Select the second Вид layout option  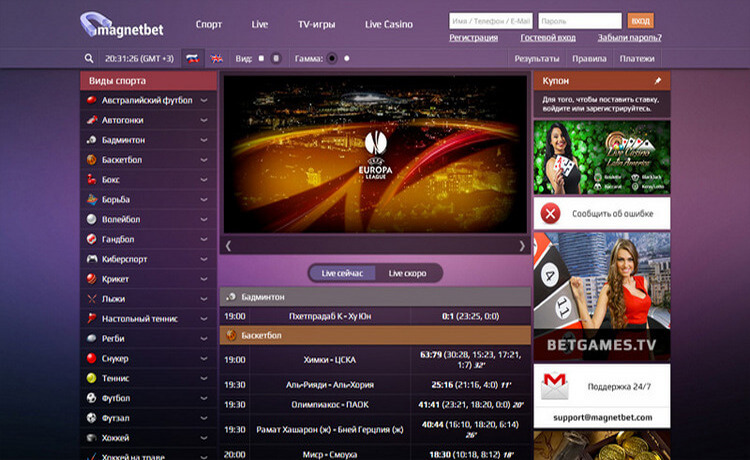click(x=276, y=58)
